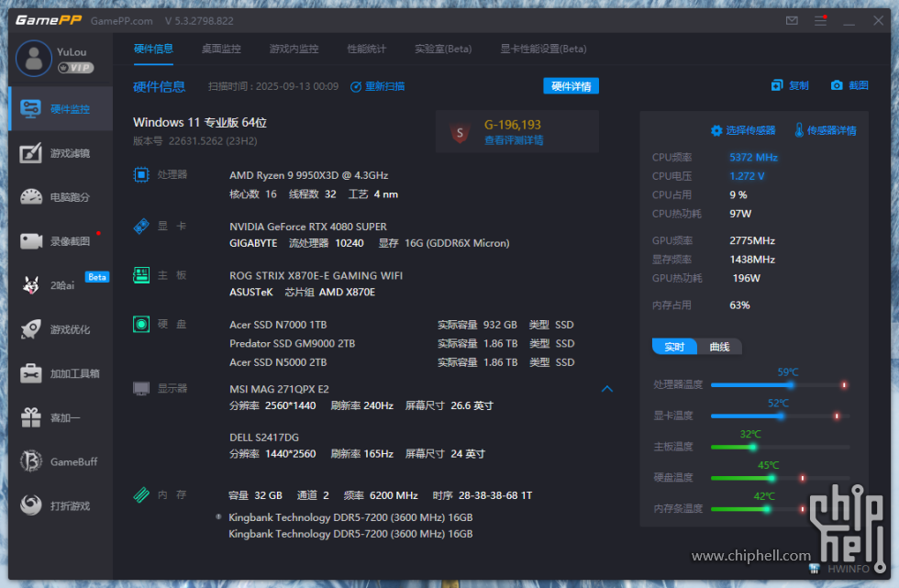The image size is (899, 588).
Task: Click the NVIDIA GeForce RTX 4080 SUPER text
Action: [308, 227]
